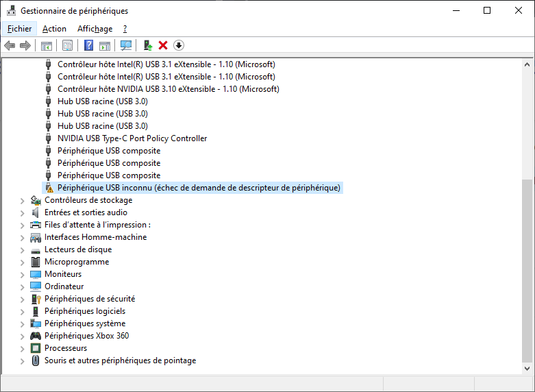Select NVIDIA USB Type-C Port Policy Controller
The height and width of the screenshot is (392, 535).
[132, 138]
